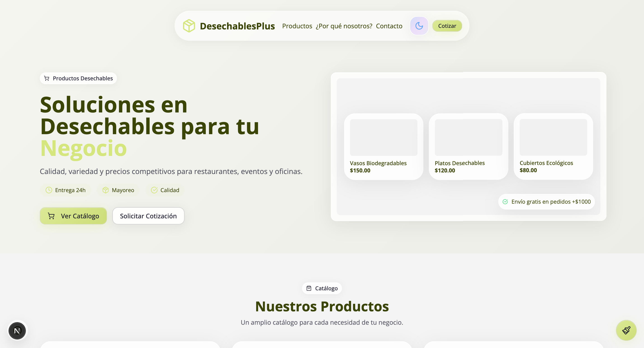This screenshot has height=348, width=644.
Task: Open the paintbrush theme customizer button
Action: pos(626,330)
